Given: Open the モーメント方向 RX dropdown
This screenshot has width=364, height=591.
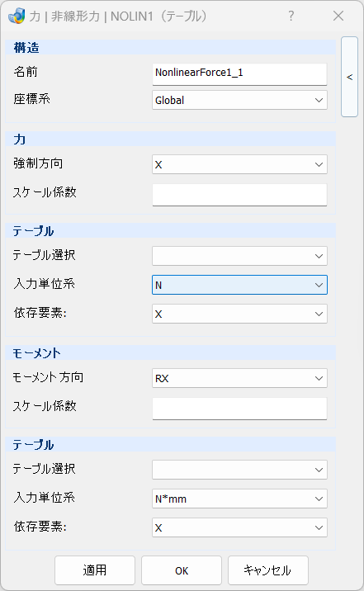Looking at the screenshot, I should click(239, 378).
